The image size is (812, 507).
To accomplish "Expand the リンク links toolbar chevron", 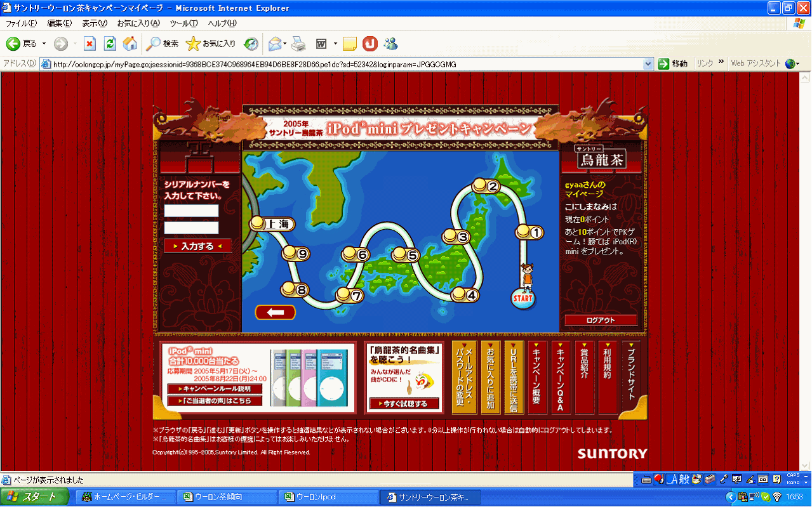I will tap(721, 63).
